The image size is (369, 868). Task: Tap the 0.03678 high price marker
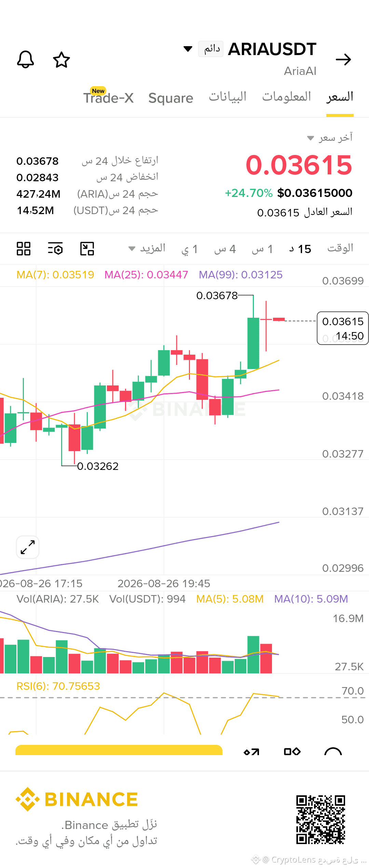pyautogui.click(x=217, y=295)
